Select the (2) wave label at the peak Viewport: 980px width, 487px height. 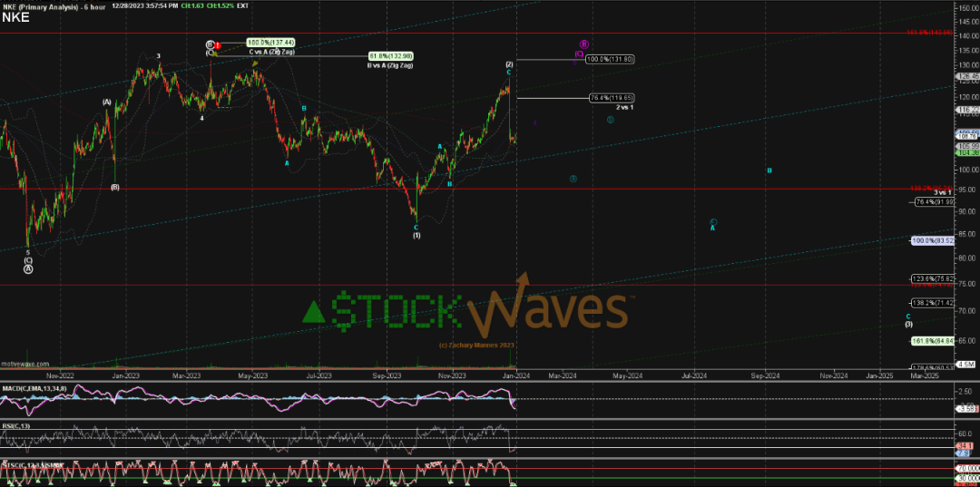(x=509, y=64)
